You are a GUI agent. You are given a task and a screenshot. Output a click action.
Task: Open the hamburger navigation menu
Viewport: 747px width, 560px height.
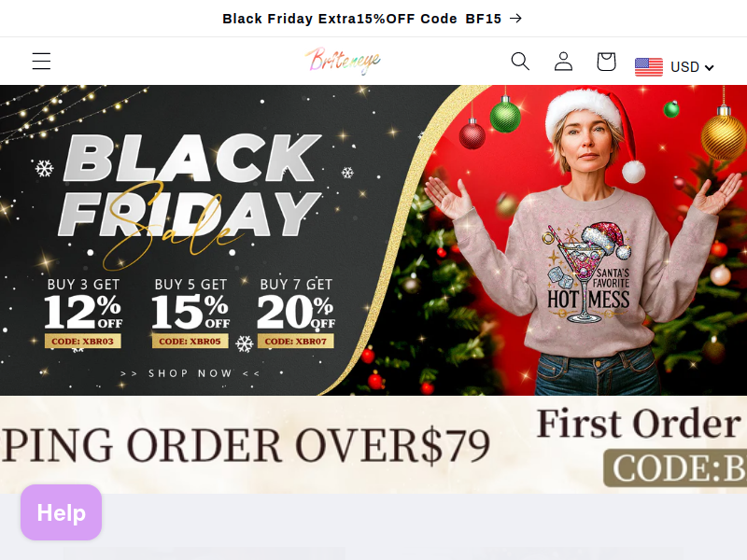click(41, 62)
